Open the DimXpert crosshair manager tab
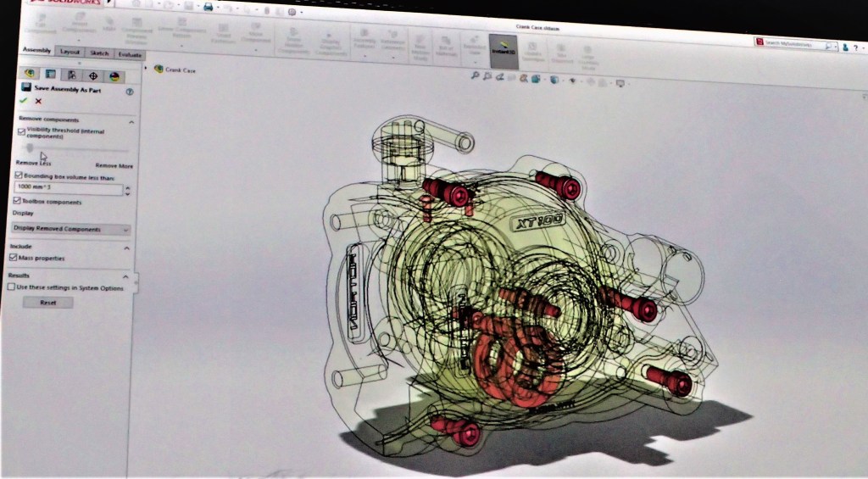 tap(92, 75)
